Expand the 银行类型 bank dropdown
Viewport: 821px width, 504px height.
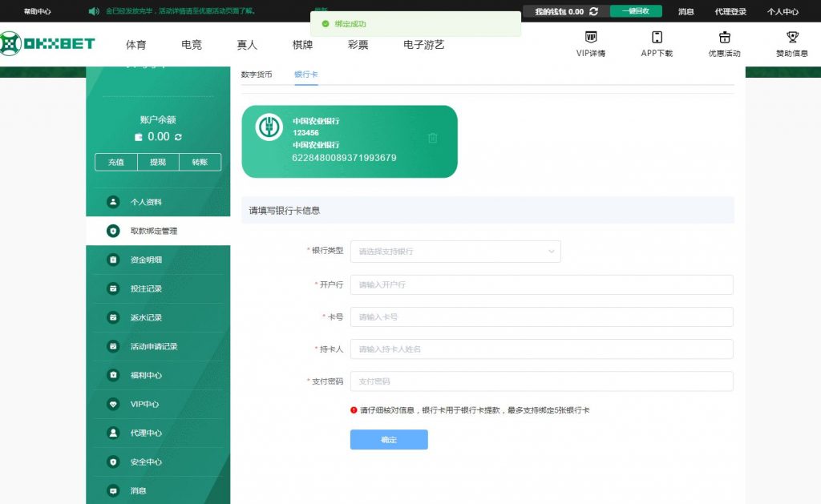pyautogui.click(x=455, y=252)
